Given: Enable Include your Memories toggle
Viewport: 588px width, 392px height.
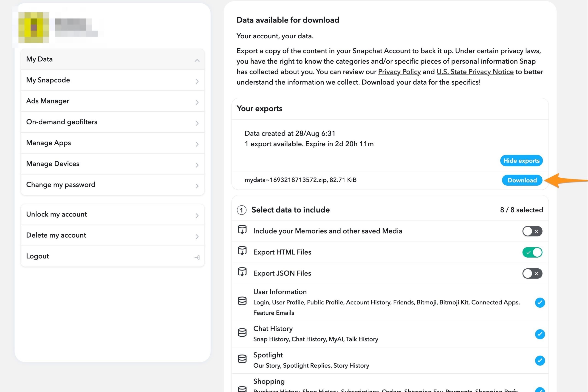Looking at the screenshot, I should [x=532, y=231].
